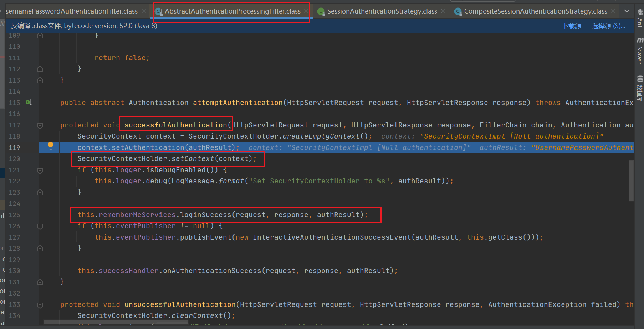Collapse the isDebugEnabled if block at line 121

[40, 170]
